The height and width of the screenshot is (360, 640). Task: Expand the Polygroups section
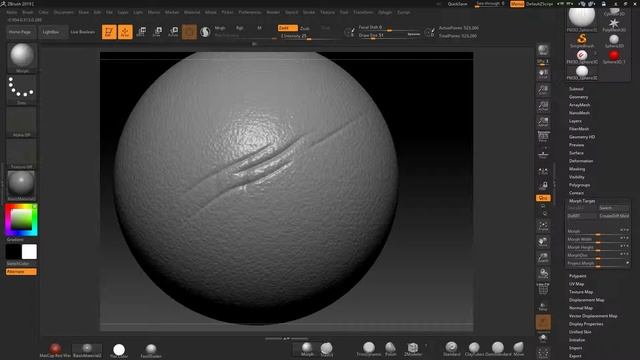pyautogui.click(x=579, y=185)
